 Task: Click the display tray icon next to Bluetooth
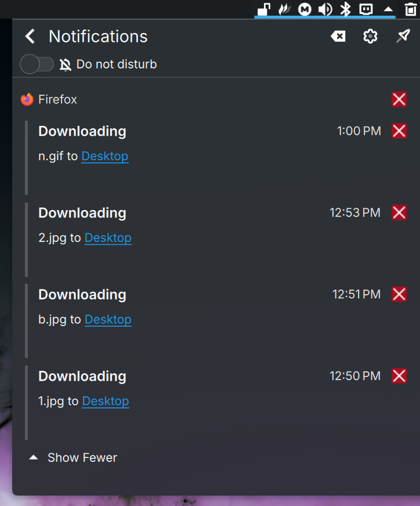[366, 9]
